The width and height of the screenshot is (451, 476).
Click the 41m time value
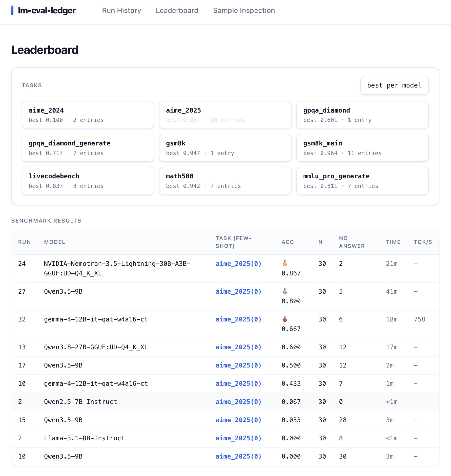point(392,292)
